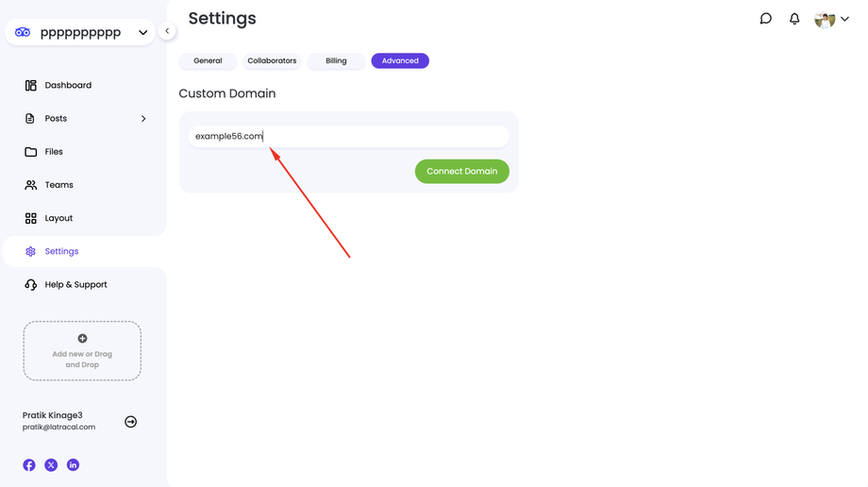Click the Help & Support headset icon
868x487 pixels.
coord(31,284)
